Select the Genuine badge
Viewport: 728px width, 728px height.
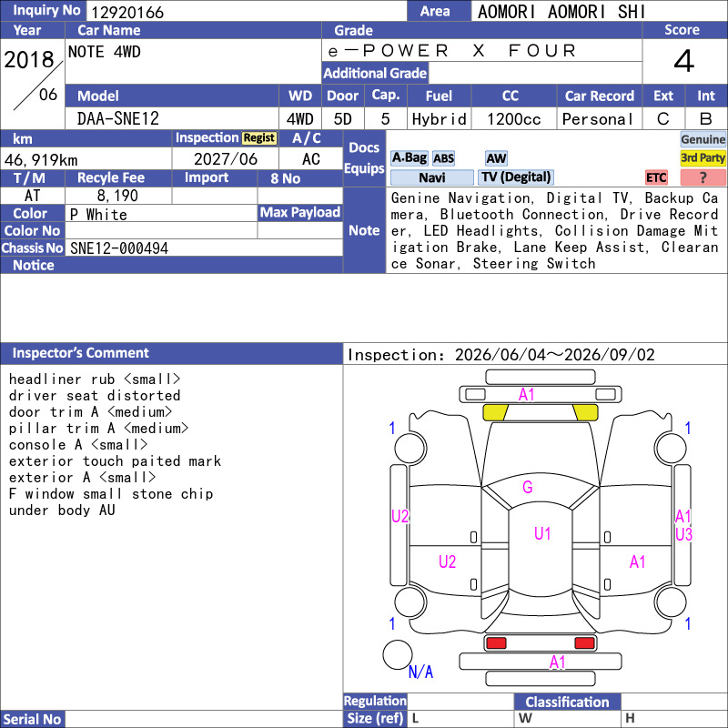(703, 139)
